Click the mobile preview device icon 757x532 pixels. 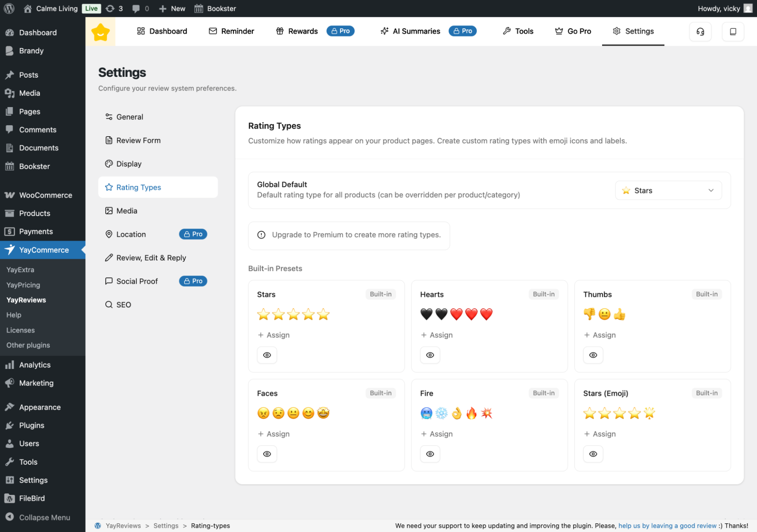[733, 31]
